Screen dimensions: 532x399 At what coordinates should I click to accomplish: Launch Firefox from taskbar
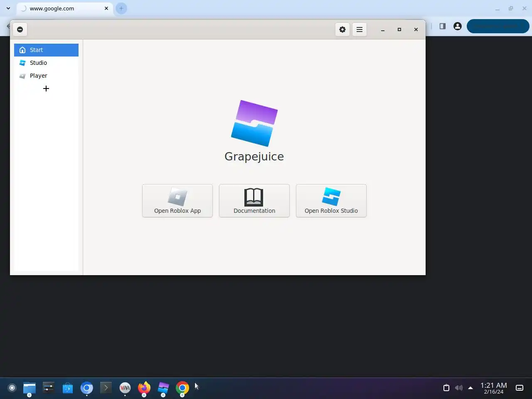coord(144,388)
